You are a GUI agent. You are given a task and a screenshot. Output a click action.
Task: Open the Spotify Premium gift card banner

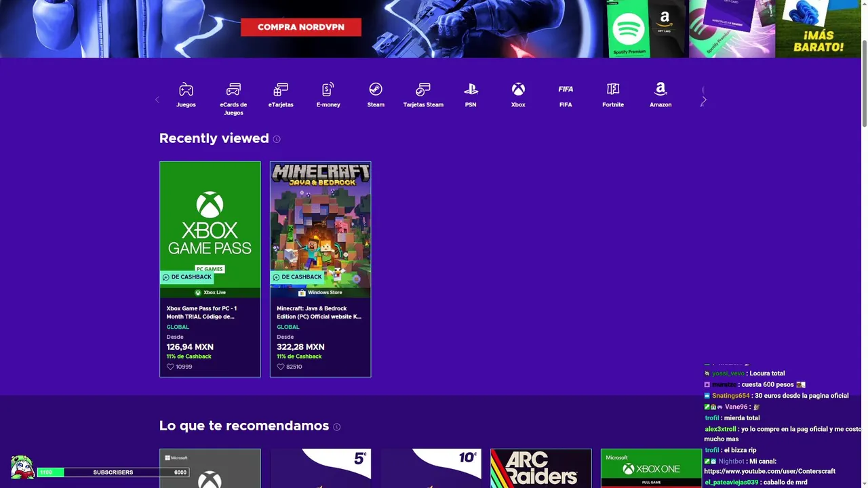[x=627, y=28]
